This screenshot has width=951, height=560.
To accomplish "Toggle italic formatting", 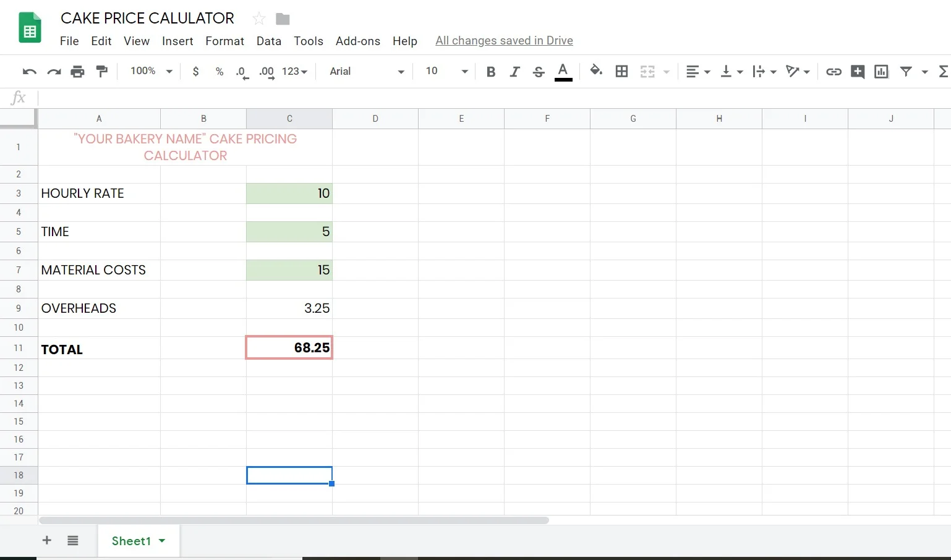I will click(514, 71).
